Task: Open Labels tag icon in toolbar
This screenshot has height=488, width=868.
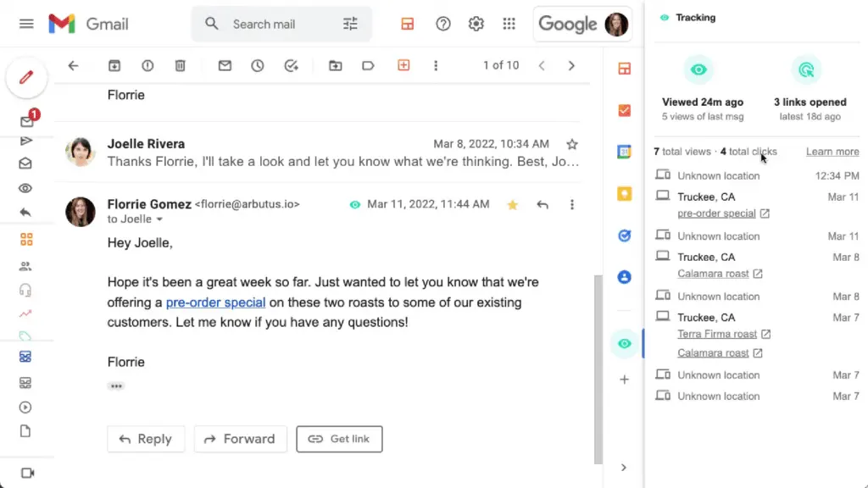Action: click(x=368, y=66)
